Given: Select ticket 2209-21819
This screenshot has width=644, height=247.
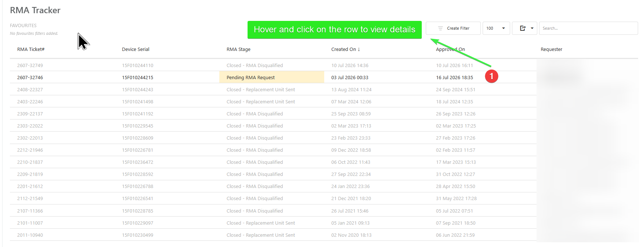Looking at the screenshot, I should 30,174.
